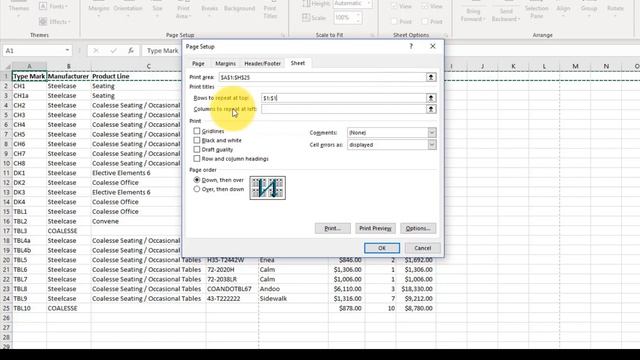Switch to the Margins tab in dialog
This screenshot has height=360, width=640.
(225, 64)
